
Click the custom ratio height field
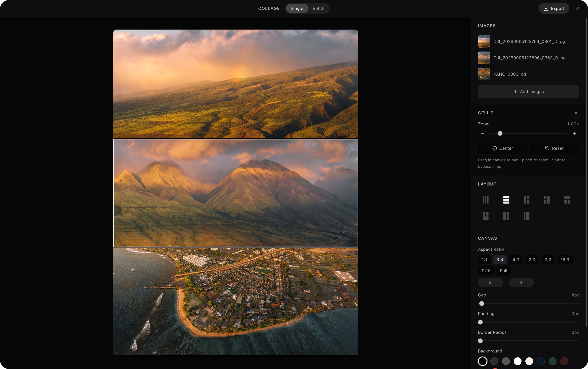tap(521, 283)
